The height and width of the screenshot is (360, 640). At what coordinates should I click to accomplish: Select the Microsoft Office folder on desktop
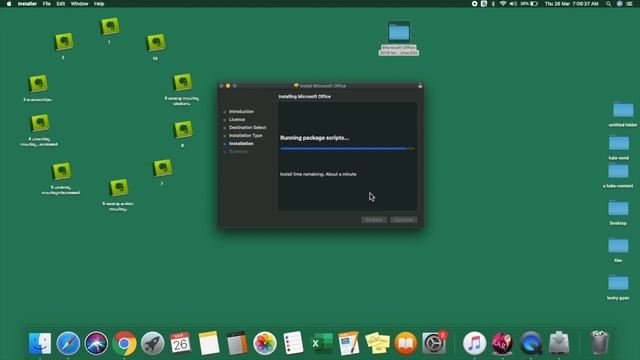[399, 32]
